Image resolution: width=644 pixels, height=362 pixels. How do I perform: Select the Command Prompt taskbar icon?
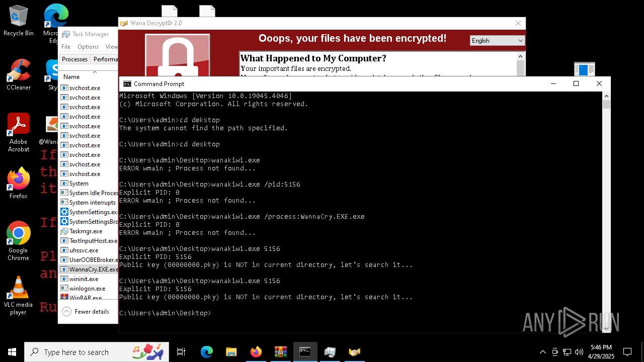click(305, 352)
